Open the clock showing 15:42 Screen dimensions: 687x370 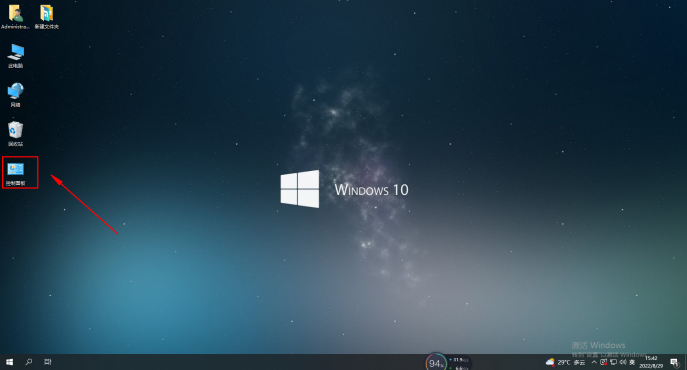click(651, 362)
